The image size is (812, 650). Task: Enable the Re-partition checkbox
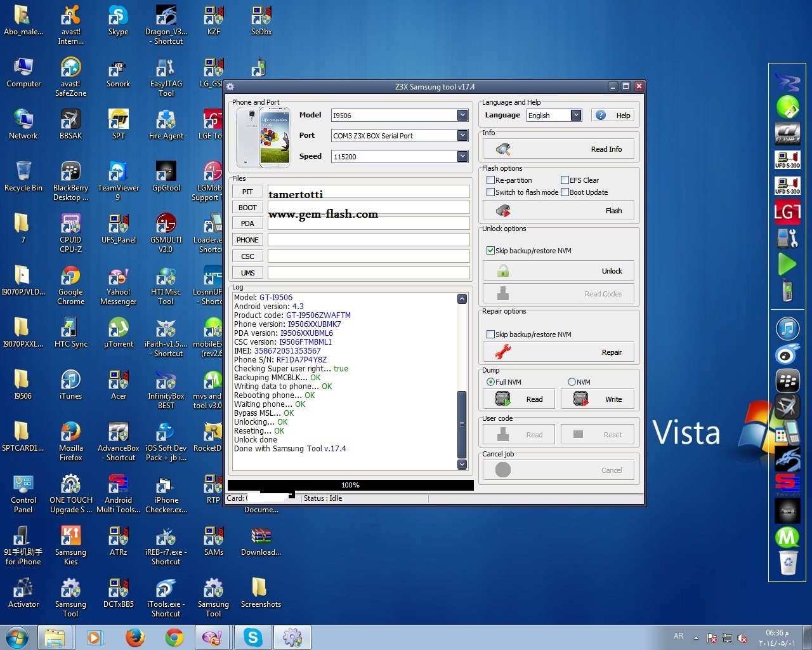point(490,180)
